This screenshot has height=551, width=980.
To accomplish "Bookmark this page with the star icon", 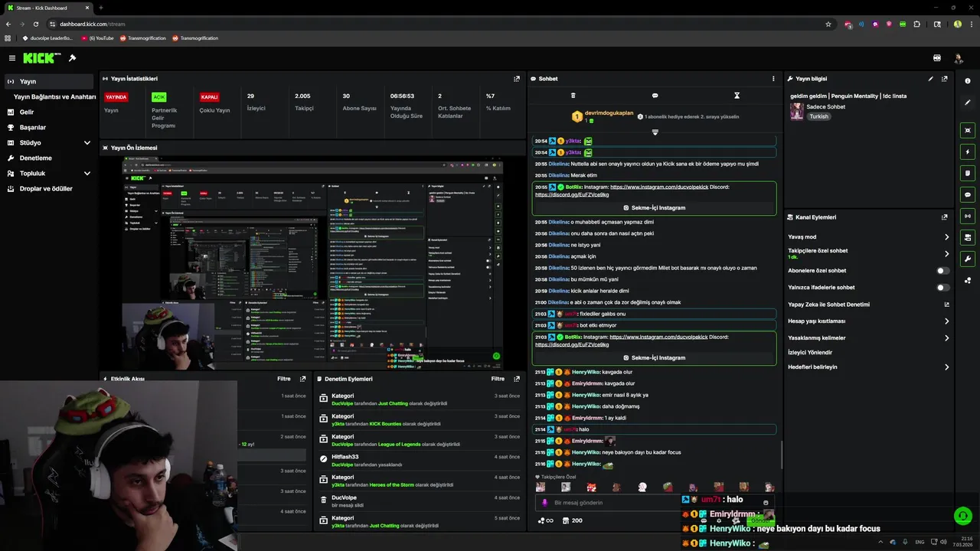I will click(x=828, y=24).
